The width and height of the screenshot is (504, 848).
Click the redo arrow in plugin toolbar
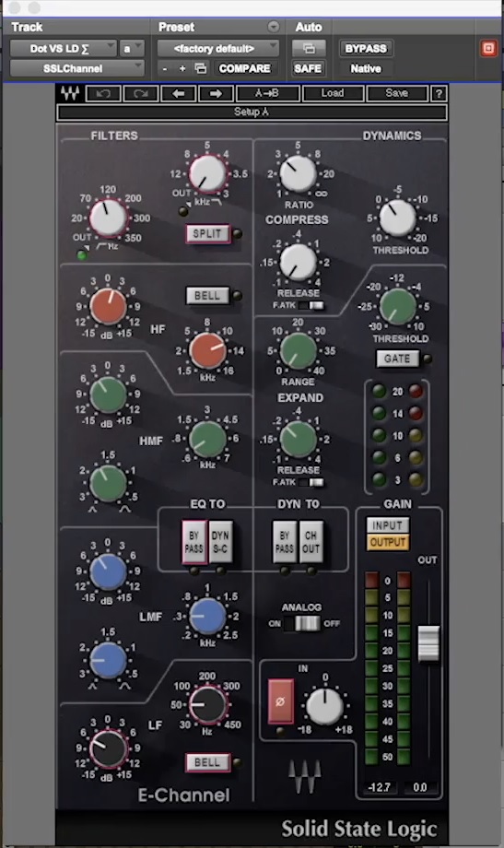tap(141, 94)
